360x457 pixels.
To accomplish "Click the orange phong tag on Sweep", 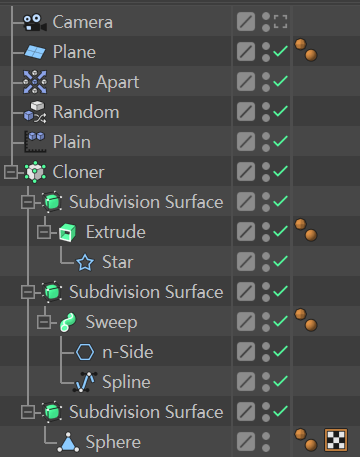I will tap(306, 320).
